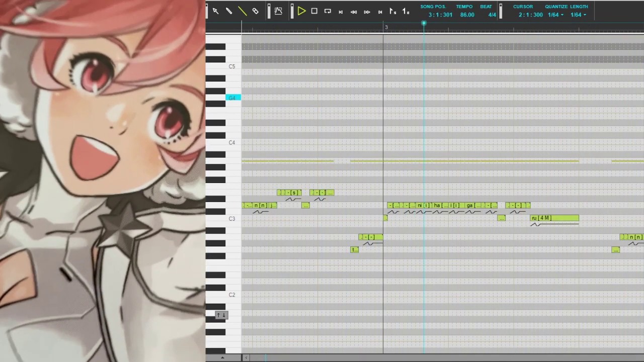The height and width of the screenshot is (362, 644).
Task: Open the curve/parameter edit tool
Action: [x=278, y=11]
